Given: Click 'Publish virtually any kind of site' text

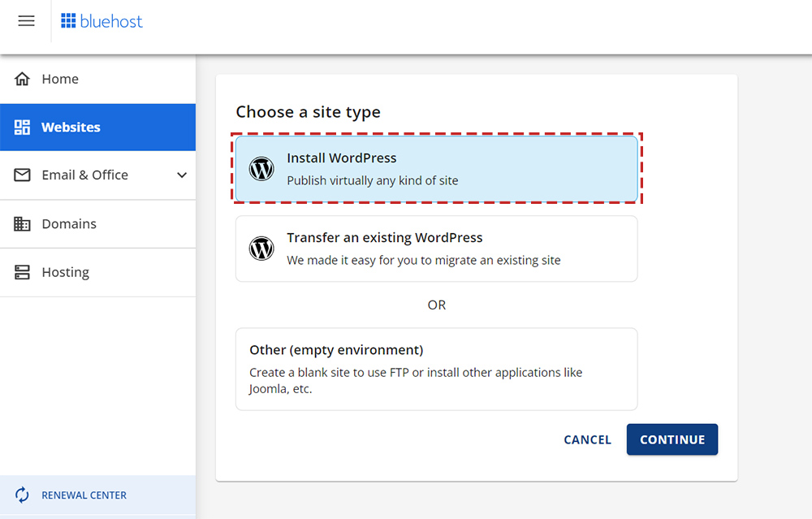Looking at the screenshot, I should click(373, 181).
